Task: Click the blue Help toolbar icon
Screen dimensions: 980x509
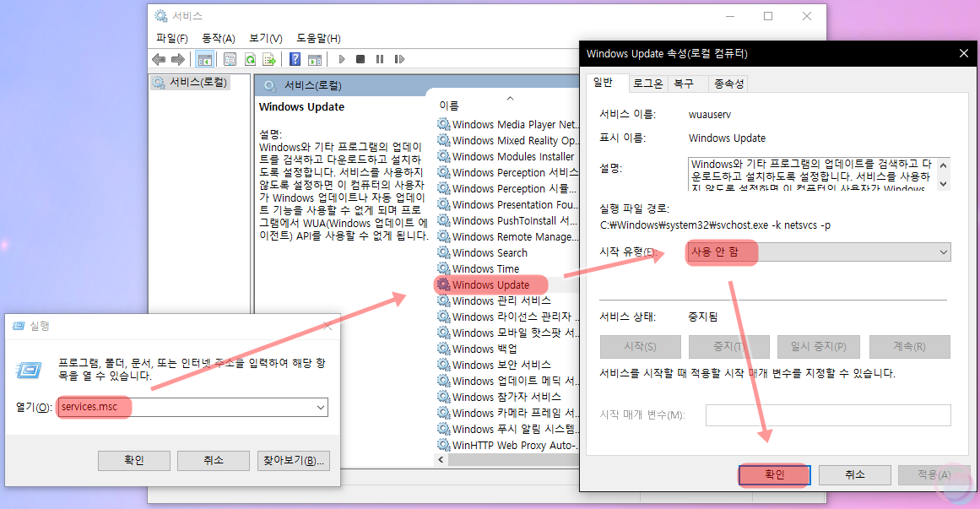Action: coord(295,59)
